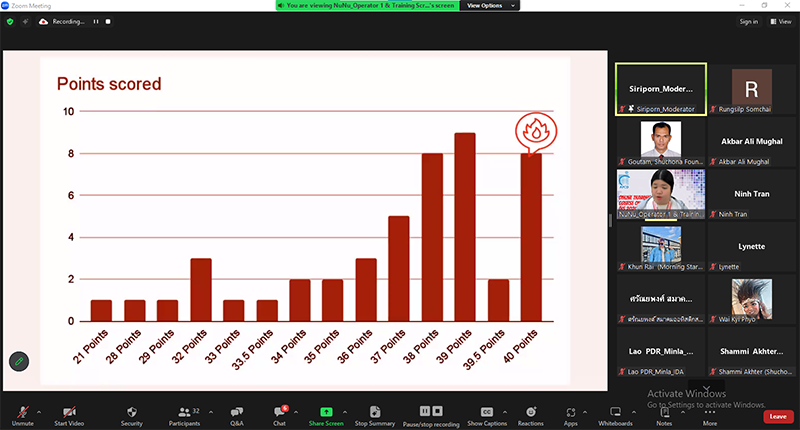Pause recording from the top bar
This screenshot has height=430, width=800.
coord(95,21)
